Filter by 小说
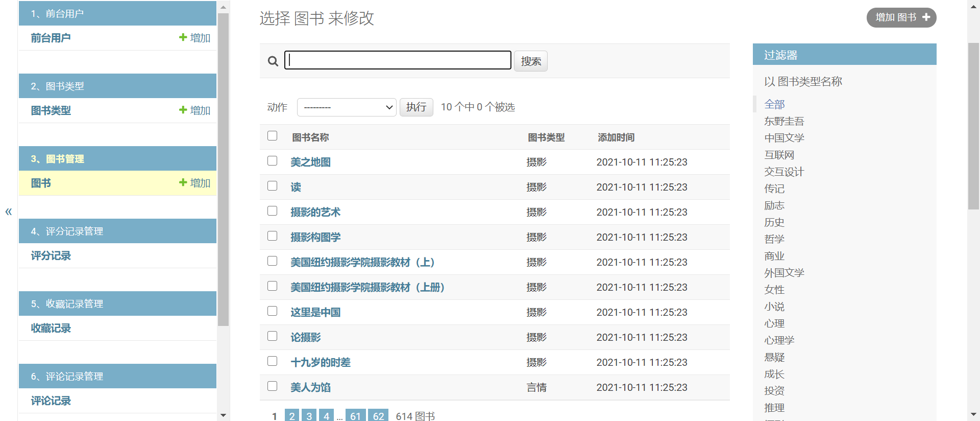This screenshot has height=421, width=980. (774, 307)
